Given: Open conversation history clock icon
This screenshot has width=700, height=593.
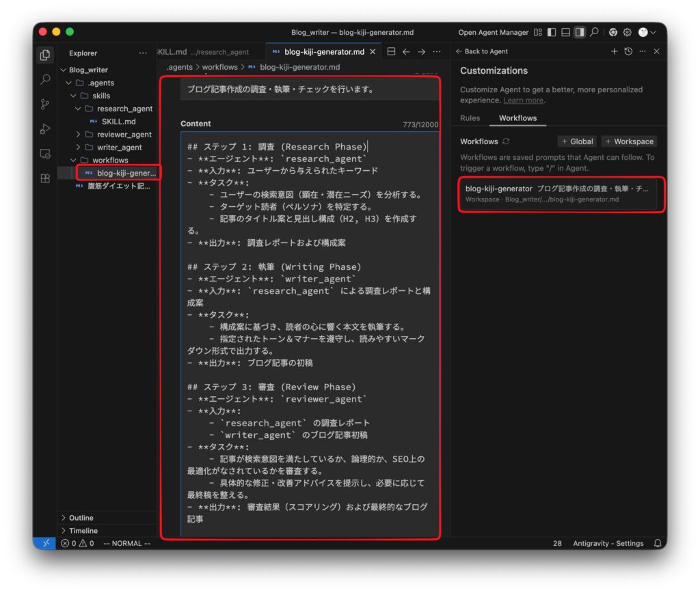Looking at the screenshot, I should (x=628, y=51).
